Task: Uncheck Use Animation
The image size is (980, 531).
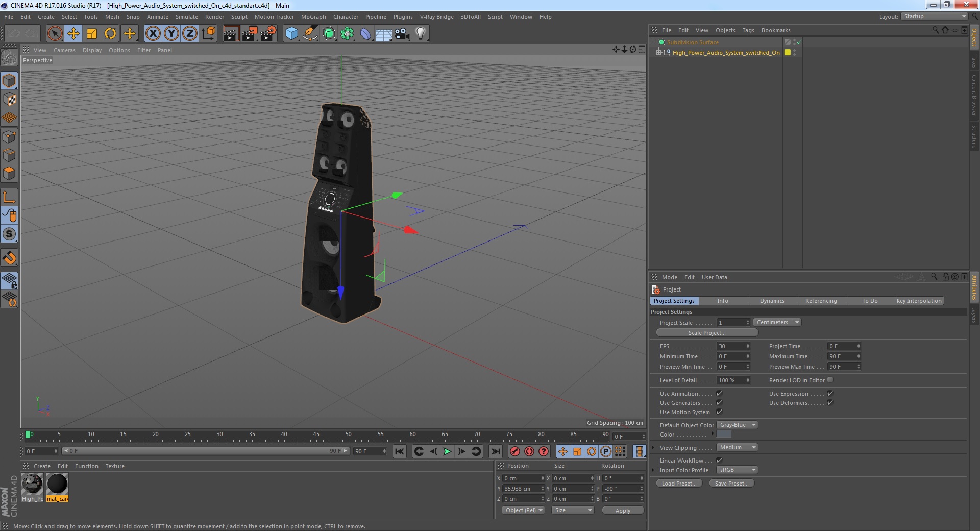Action: pyautogui.click(x=719, y=393)
